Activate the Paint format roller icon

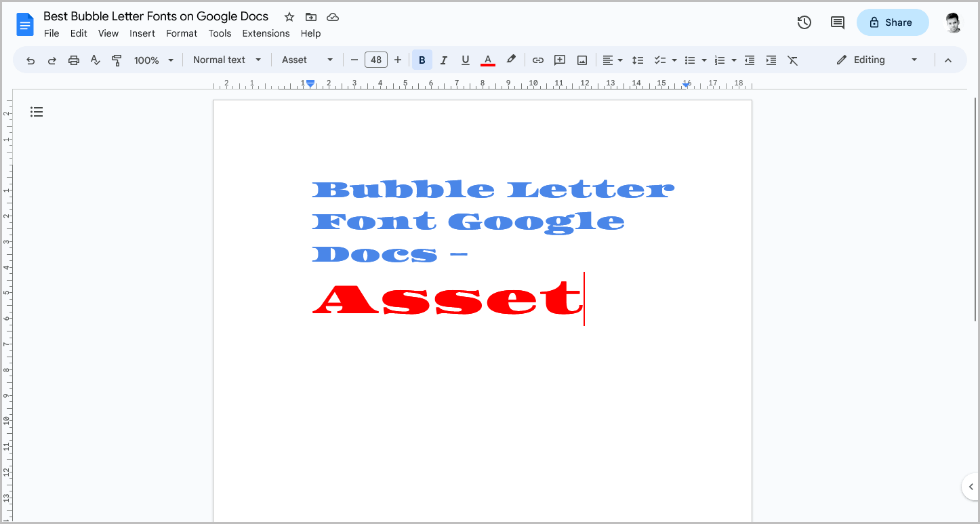[x=117, y=60]
